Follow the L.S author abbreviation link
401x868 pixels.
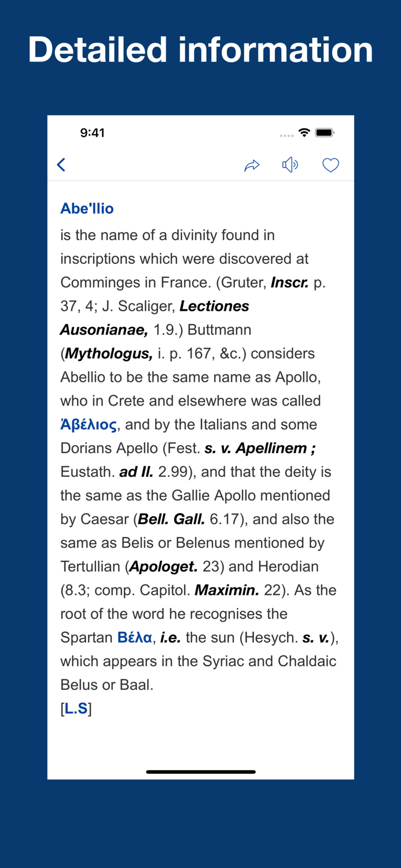[76, 708]
